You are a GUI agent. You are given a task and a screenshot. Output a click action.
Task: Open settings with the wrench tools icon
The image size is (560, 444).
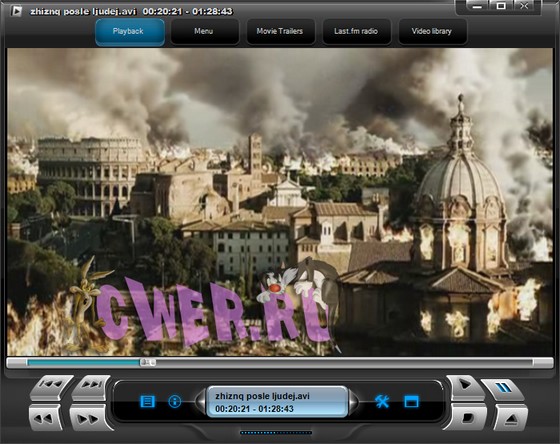(x=382, y=401)
